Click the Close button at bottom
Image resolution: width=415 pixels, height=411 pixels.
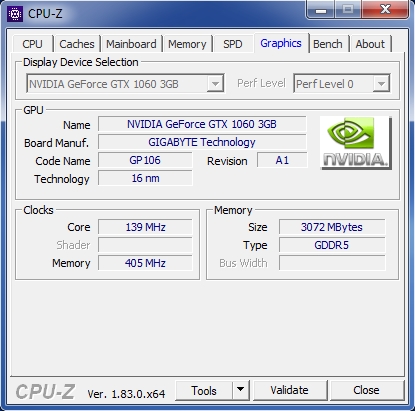(x=366, y=390)
